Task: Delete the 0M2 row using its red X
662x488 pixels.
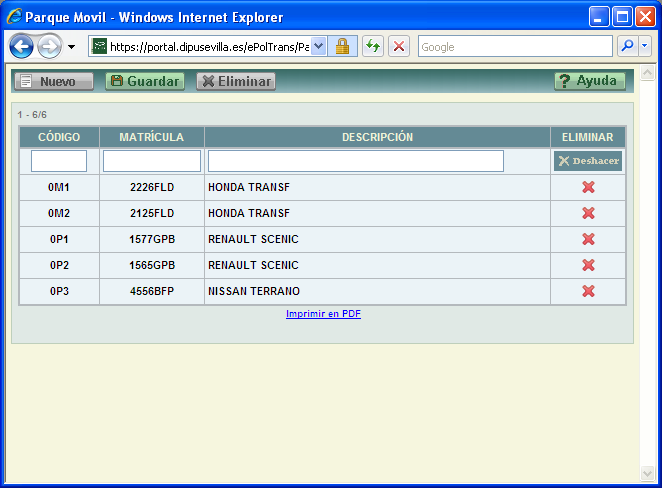Action: click(588, 213)
